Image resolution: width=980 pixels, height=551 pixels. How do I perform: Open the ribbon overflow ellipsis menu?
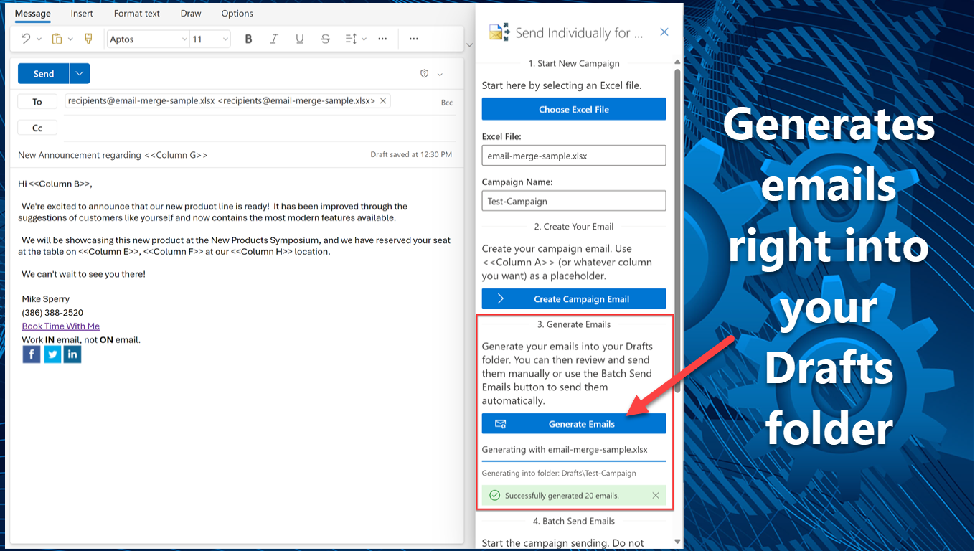pyautogui.click(x=413, y=39)
